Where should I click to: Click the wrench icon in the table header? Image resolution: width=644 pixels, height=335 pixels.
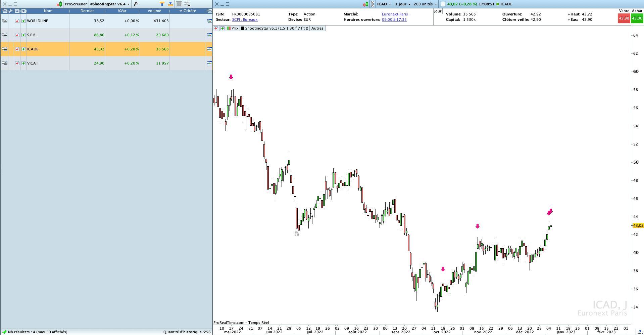coord(10,11)
